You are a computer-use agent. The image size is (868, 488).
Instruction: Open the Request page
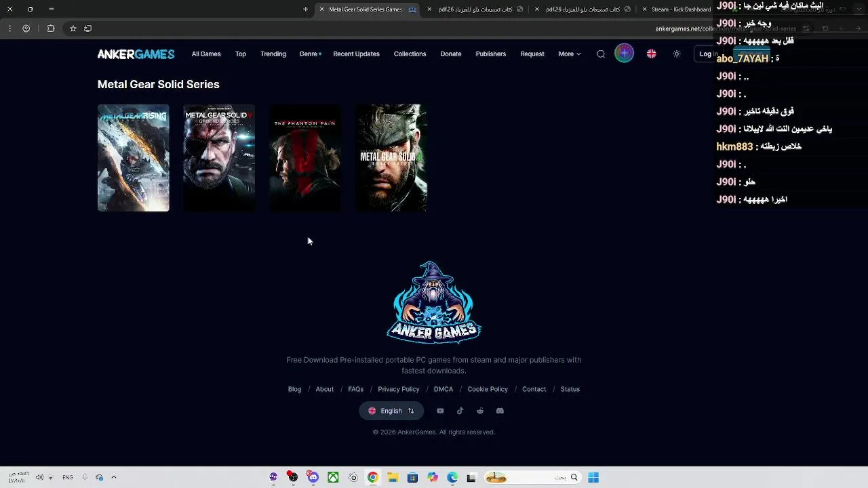coord(532,54)
